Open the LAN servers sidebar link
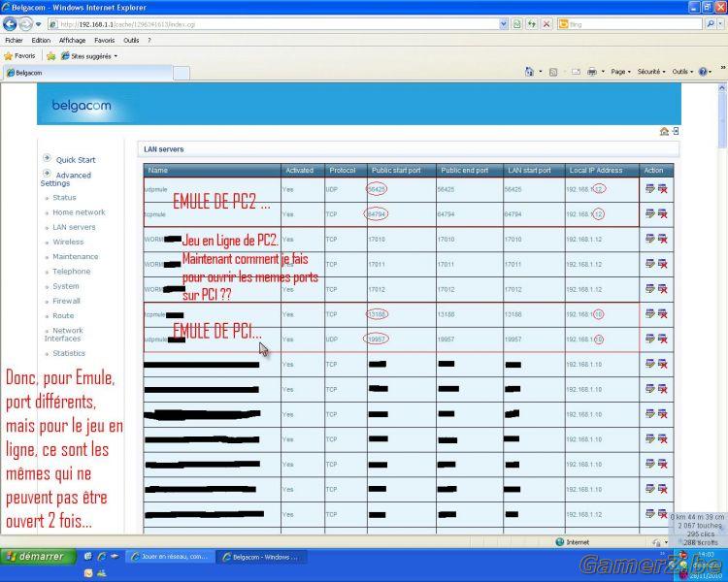 [74, 227]
